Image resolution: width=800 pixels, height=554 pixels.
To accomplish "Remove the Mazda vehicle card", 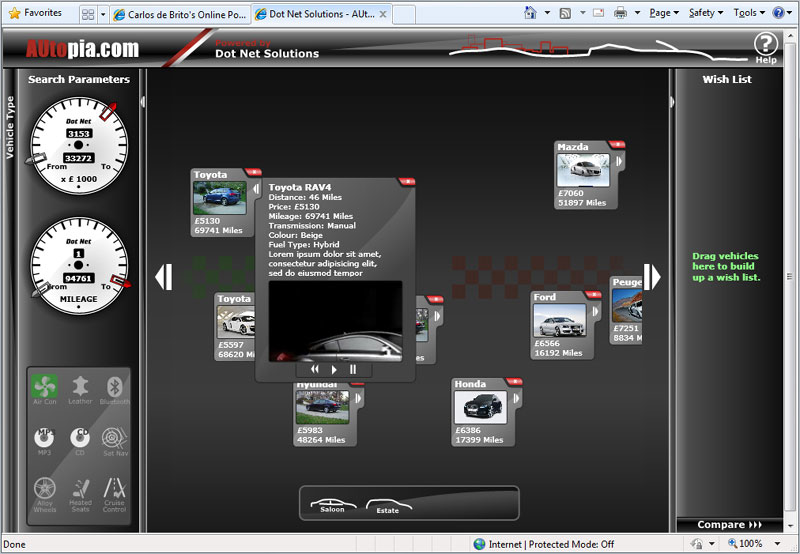I will click(617, 144).
